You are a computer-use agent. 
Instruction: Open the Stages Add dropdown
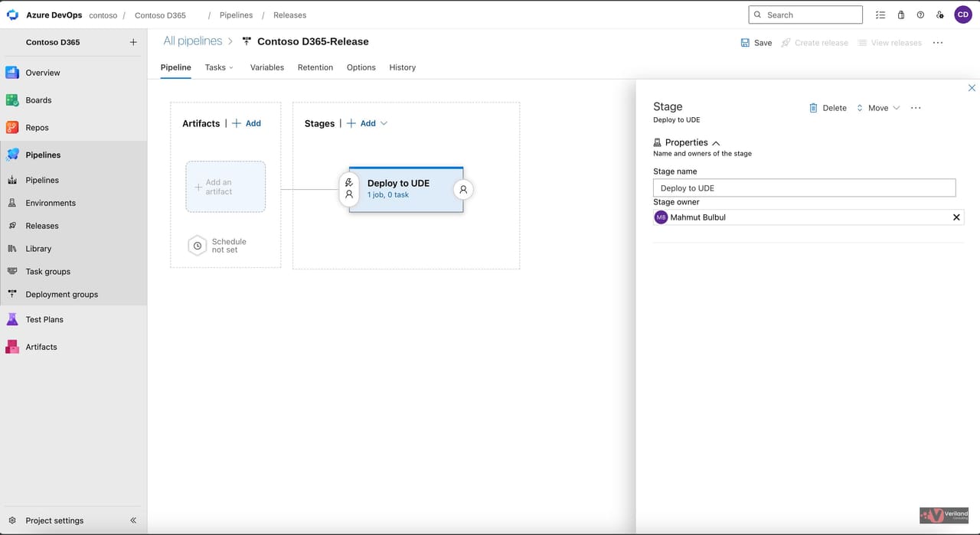coord(367,123)
